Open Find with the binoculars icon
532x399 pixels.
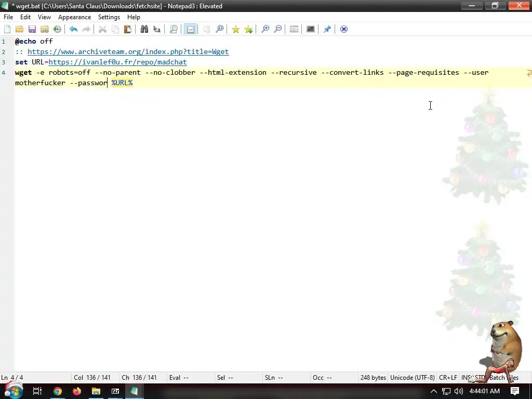144,29
